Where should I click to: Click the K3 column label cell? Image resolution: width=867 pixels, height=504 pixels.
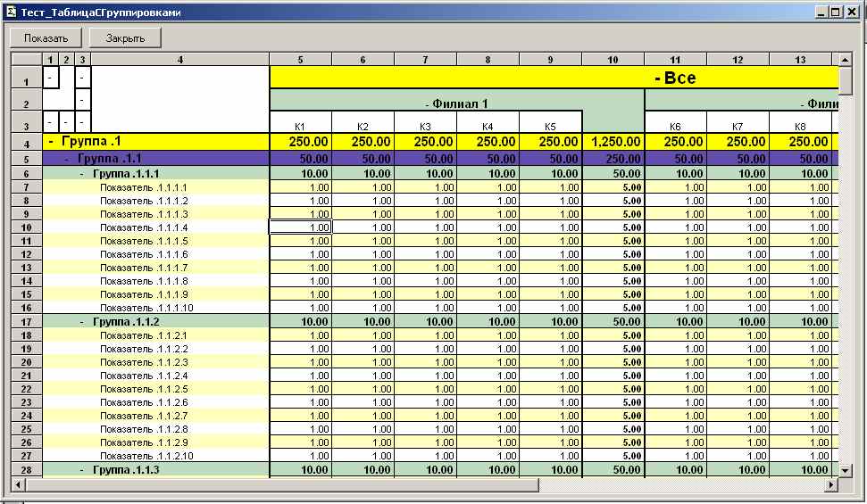click(x=425, y=127)
